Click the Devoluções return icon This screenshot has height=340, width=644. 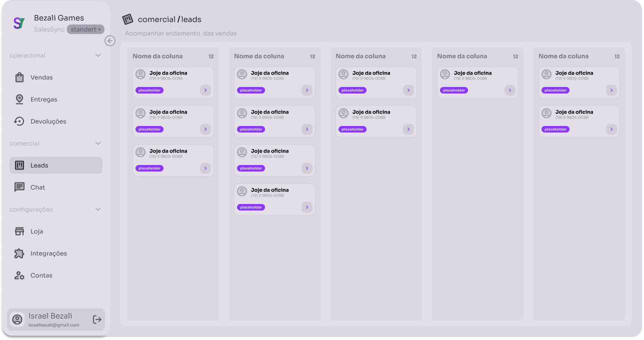19,121
